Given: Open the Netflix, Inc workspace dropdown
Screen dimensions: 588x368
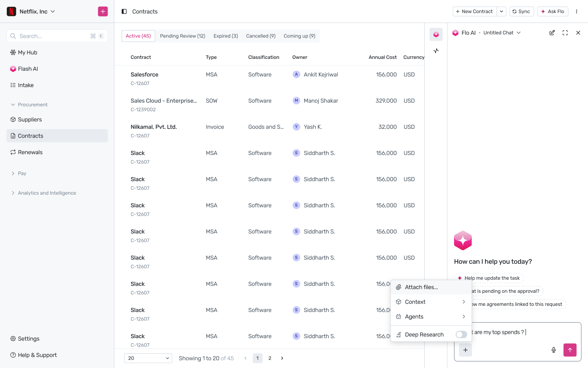Looking at the screenshot, I should pos(37,11).
